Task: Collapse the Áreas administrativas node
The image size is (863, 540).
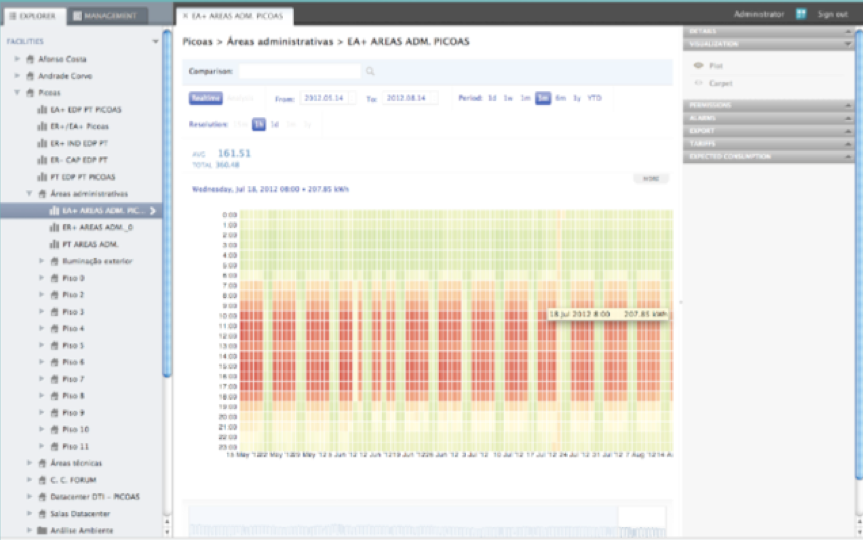Action: point(29,193)
